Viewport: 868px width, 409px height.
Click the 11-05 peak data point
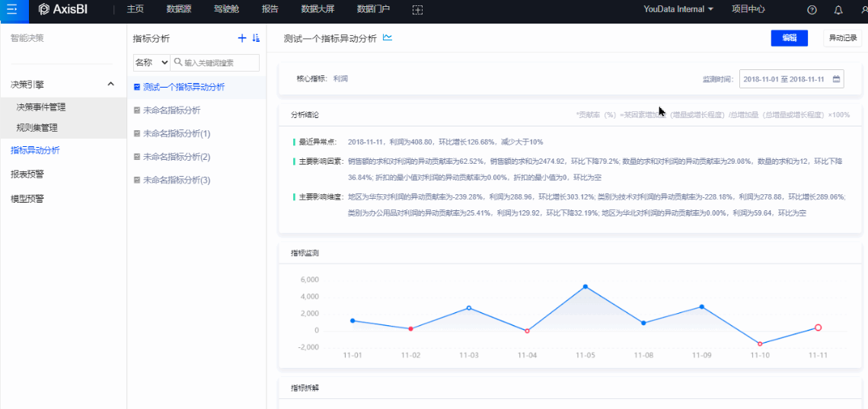tap(586, 286)
